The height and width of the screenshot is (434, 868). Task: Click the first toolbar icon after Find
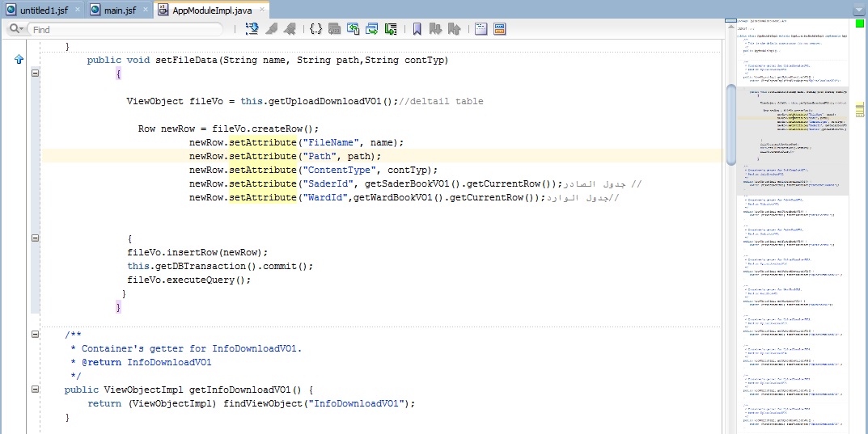(252, 29)
